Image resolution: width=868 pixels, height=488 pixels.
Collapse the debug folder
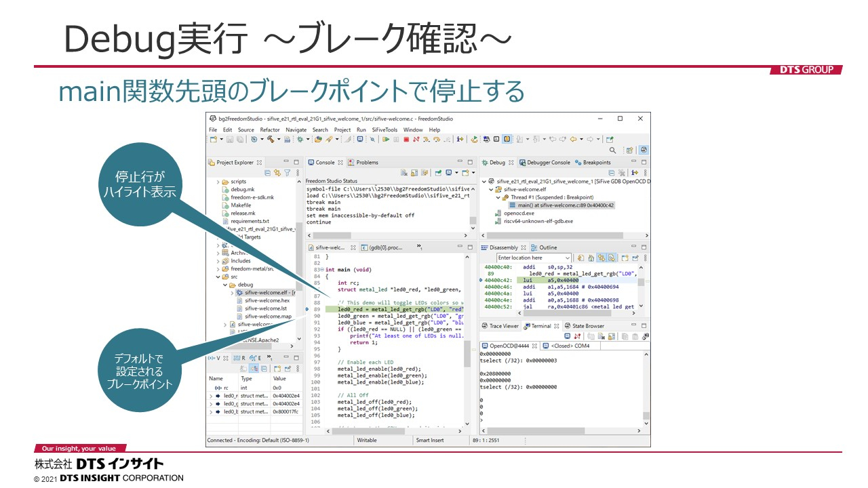(x=224, y=285)
